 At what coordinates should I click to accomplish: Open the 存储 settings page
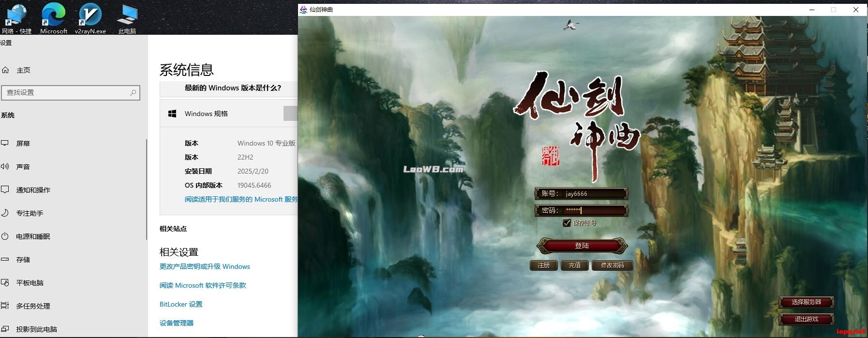point(23,260)
